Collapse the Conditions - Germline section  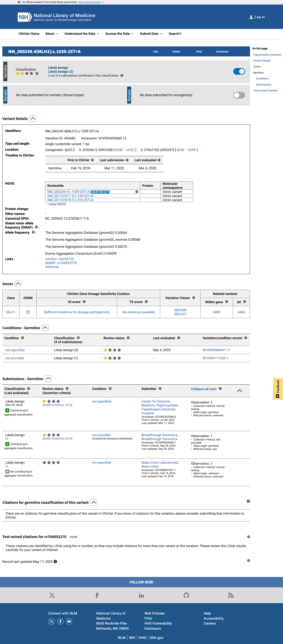(x=45, y=328)
